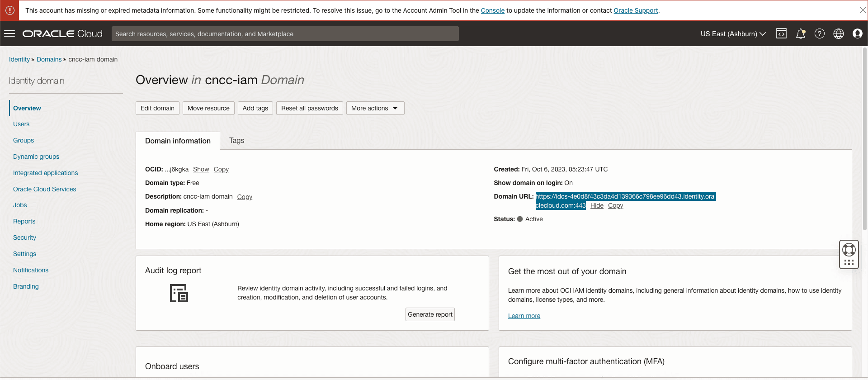Click the Oracle Cloud logo
The height and width of the screenshot is (380, 868).
[62, 34]
